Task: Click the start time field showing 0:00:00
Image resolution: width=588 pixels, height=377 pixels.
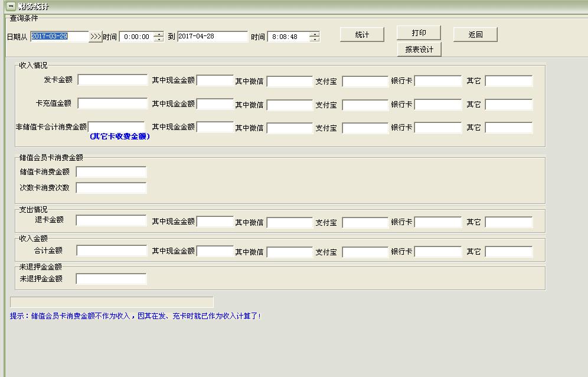Action: click(136, 37)
